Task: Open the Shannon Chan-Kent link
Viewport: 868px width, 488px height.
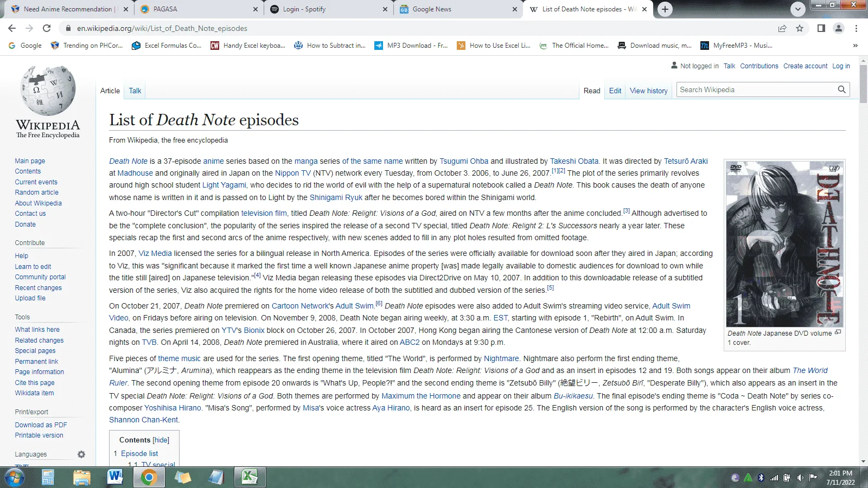Action: pyautogui.click(x=143, y=420)
